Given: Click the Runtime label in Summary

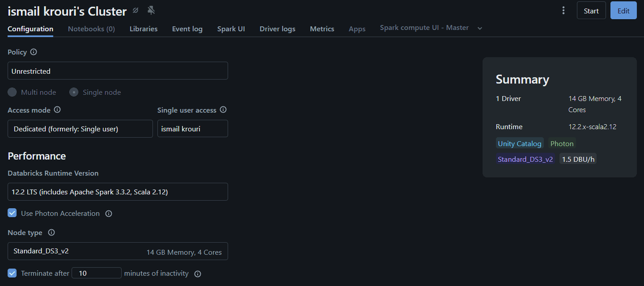Looking at the screenshot, I should 509,127.
